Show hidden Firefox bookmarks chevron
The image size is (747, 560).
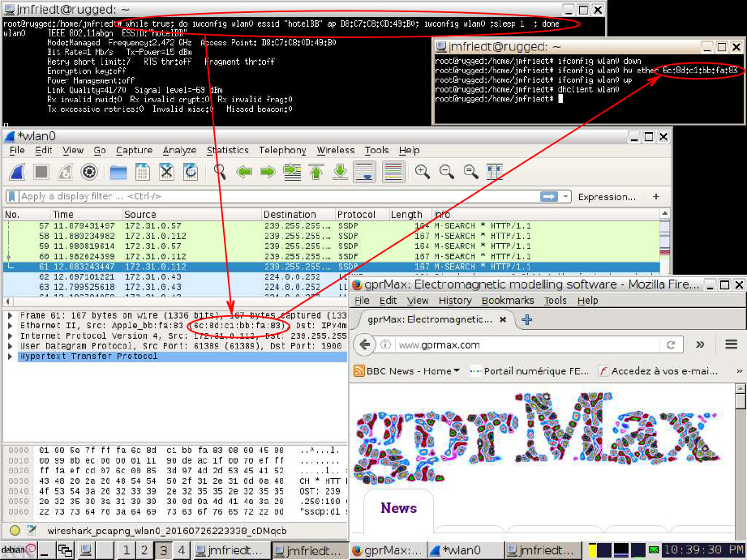click(x=739, y=371)
